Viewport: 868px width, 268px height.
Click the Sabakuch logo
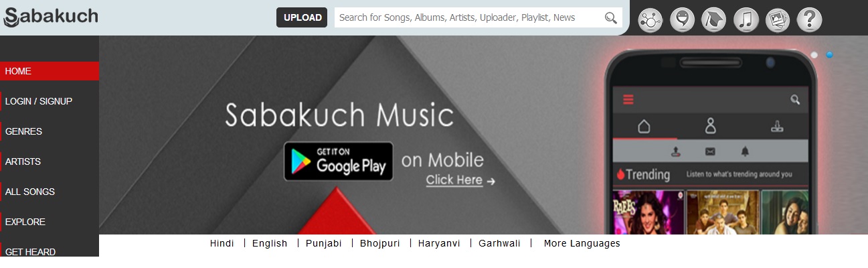point(51,17)
